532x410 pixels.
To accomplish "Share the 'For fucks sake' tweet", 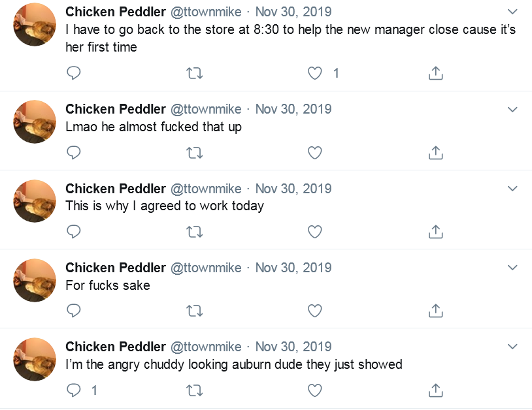I will click(x=436, y=311).
